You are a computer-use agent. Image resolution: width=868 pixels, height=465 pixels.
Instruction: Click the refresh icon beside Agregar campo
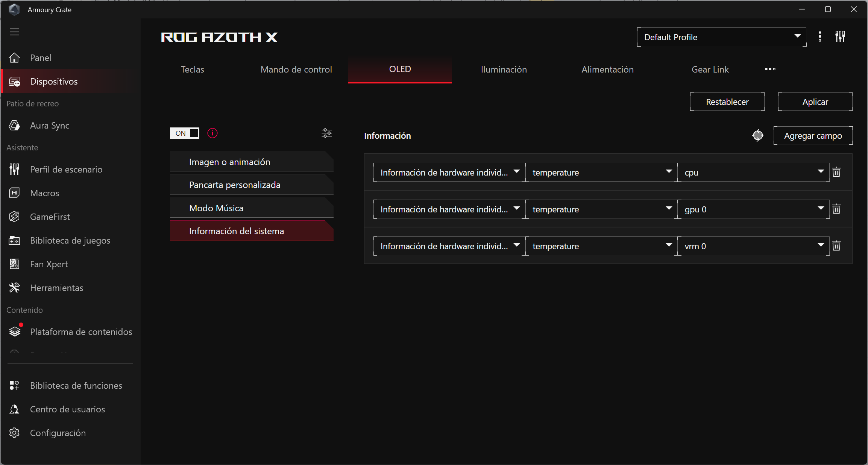[758, 136]
